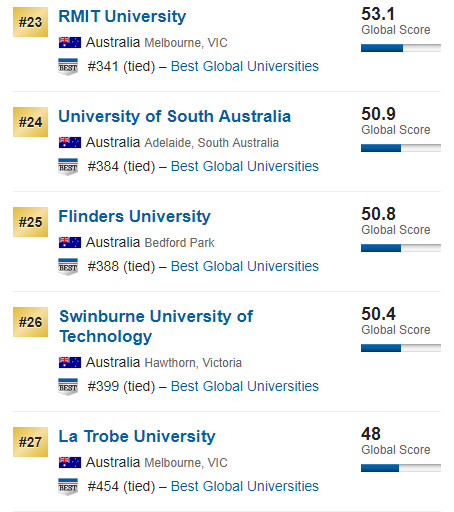Click the #23 gold rank badge
Image resolution: width=454 pixels, height=512 pixels.
coord(30,22)
